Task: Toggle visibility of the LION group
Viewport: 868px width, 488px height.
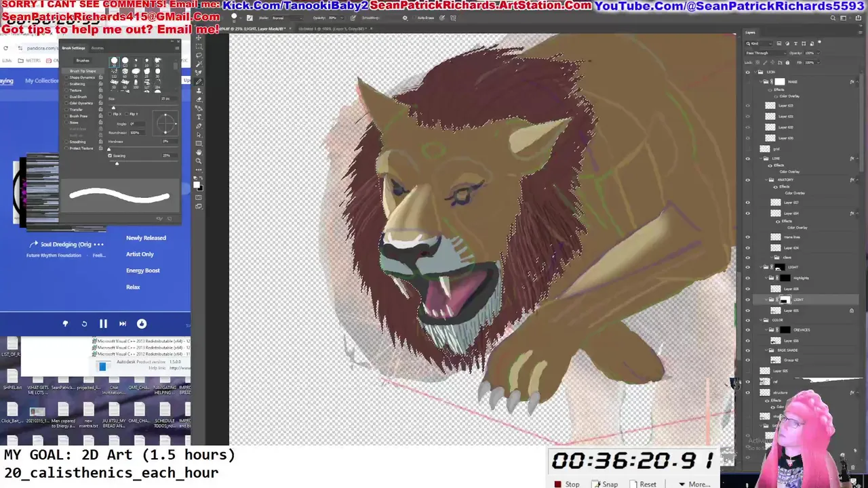Action: click(748, 72)
